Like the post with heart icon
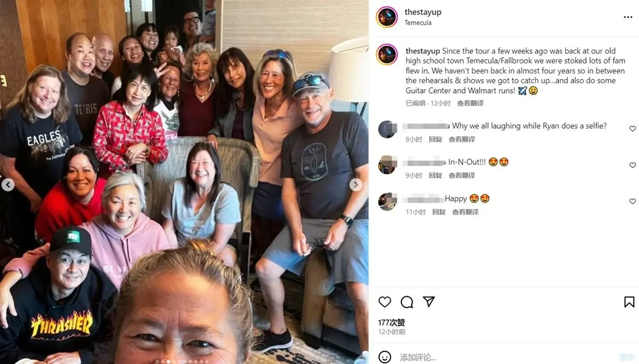 pyautogui.click(x=384, y=302)
